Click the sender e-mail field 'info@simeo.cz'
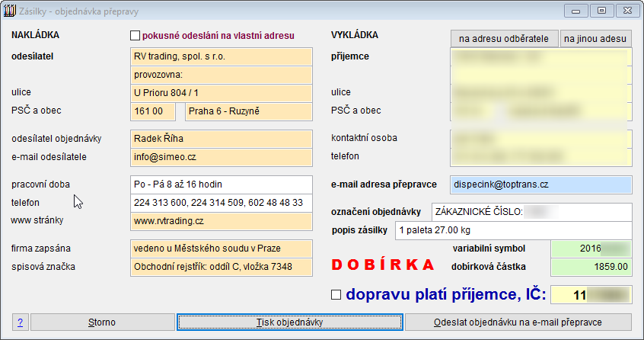The height and width of the screenshot is (340, 644). (x=220, y=157)
